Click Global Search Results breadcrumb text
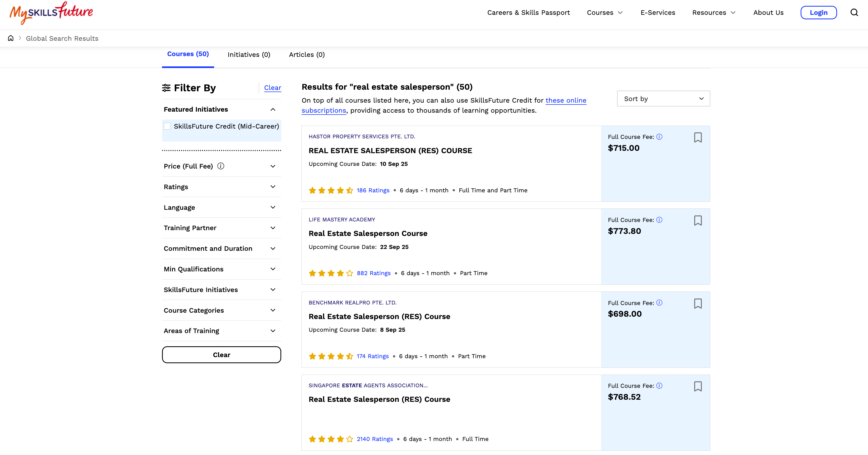The image size is (868, 455). coord(62,38)
